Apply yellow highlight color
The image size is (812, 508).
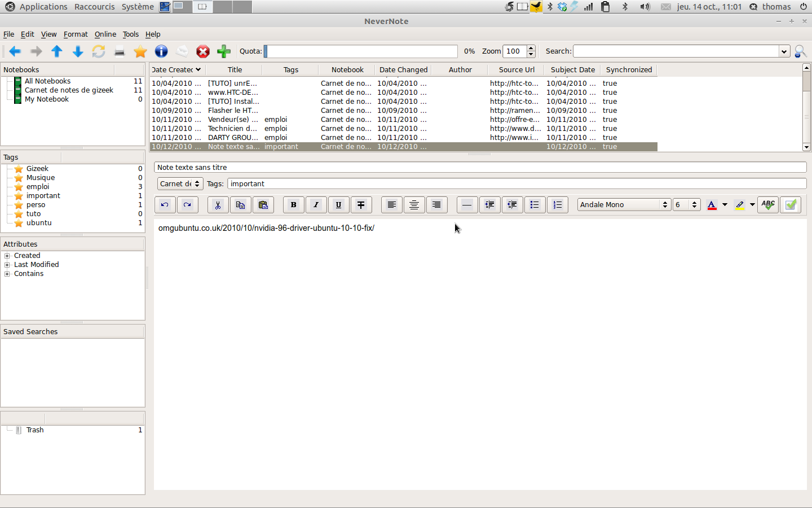(x=740, y=205)
